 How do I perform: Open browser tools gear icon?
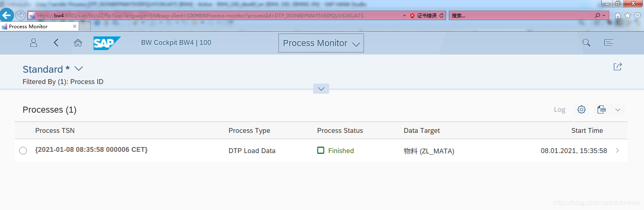pyautogui.click(x=638, y=15)
